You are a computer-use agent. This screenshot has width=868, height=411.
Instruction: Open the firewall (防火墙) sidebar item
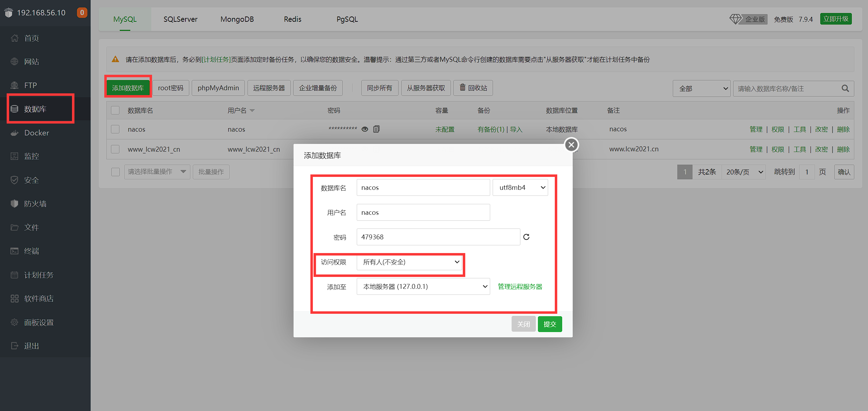click(x=35, y=204)
